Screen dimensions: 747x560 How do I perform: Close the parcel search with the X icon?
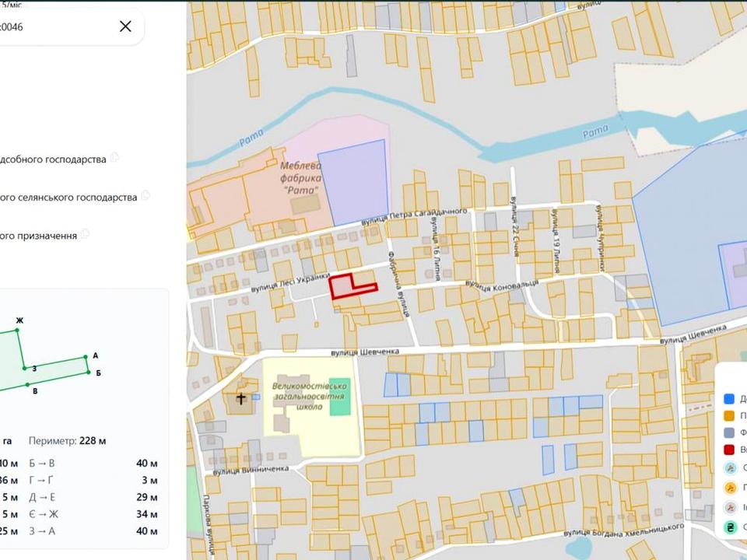[x=125, y=26]
